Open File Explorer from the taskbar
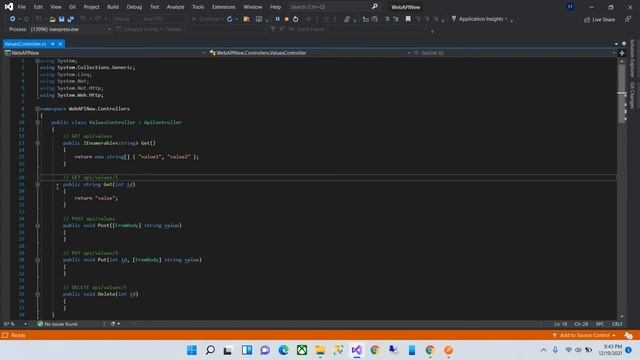The width and height of the screenshot is (640, 360). [x=320, y=350]
